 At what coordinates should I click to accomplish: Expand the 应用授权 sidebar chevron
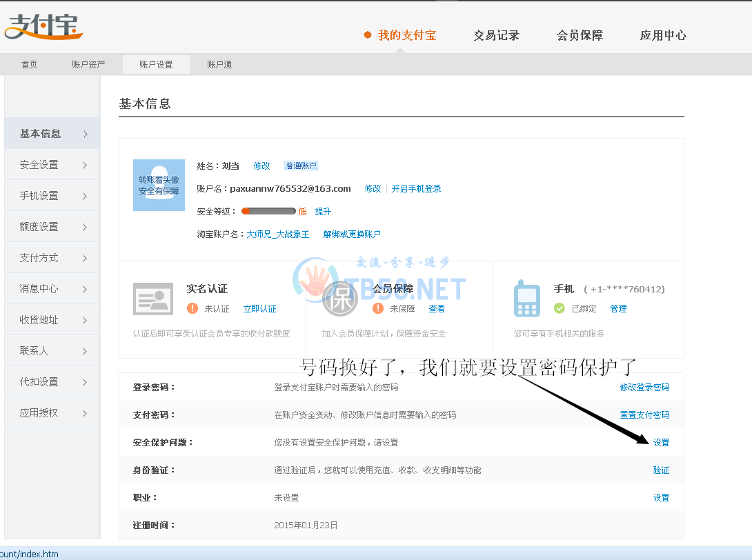pyautogui.click(x=86, y=413)
